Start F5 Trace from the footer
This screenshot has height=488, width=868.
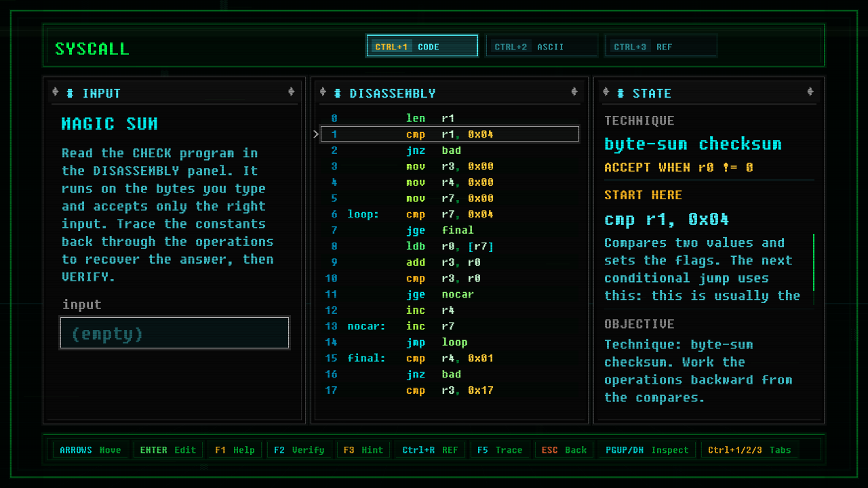[x=500, y=449]
